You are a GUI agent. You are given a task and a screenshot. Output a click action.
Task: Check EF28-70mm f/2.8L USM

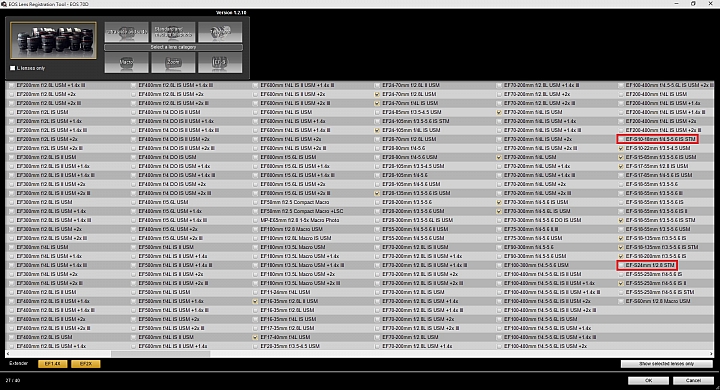[x=377, y=139]
